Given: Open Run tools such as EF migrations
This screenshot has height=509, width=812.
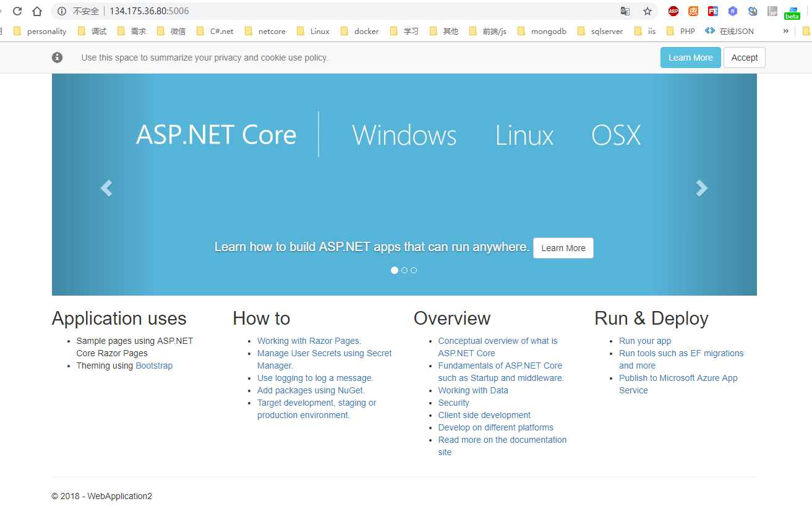Looking at the screenshot, I should (681, 359).
